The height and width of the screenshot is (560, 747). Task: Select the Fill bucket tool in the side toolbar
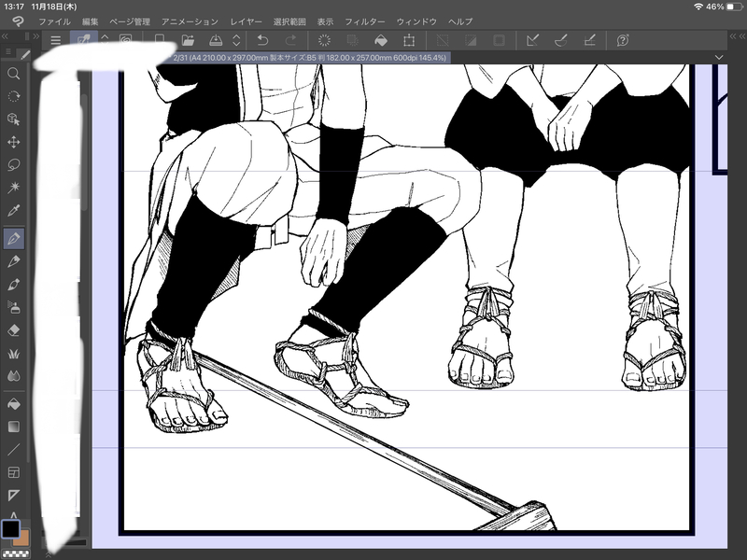[13, 404]
